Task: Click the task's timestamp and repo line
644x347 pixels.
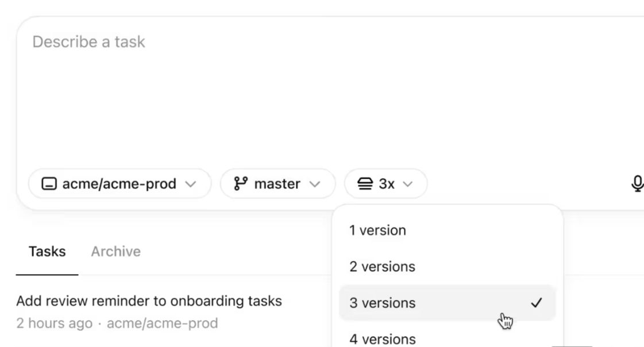Action: click(x=117, y=323)
